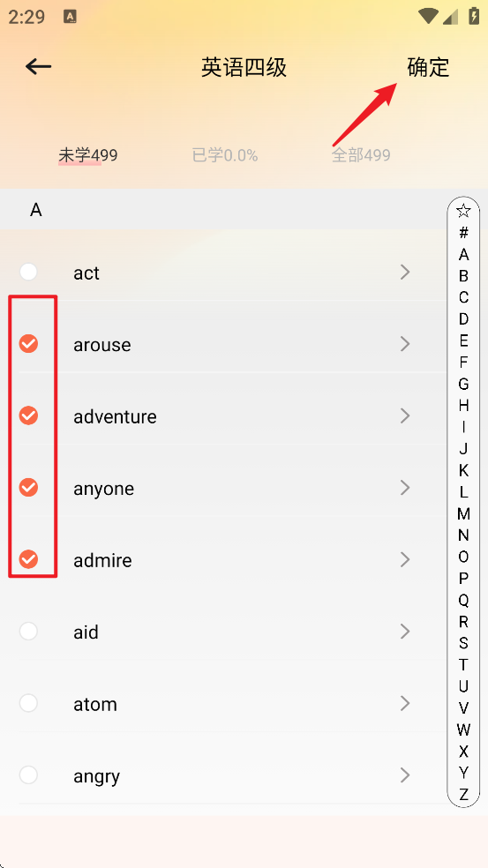Screen dimensions: 488x868
Task: Check the circle next to act
Action: pyautogui.click(x=28, y=272)
